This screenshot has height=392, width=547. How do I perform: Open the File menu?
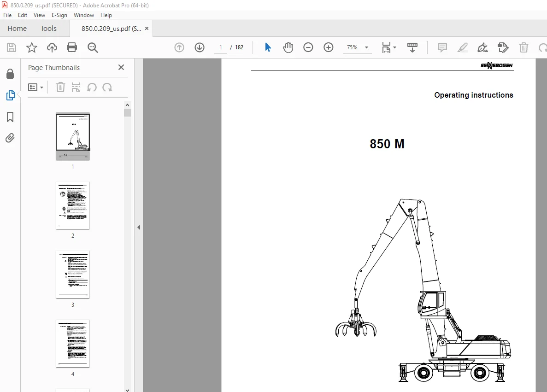pyautogui.click(x=7, y=15)
